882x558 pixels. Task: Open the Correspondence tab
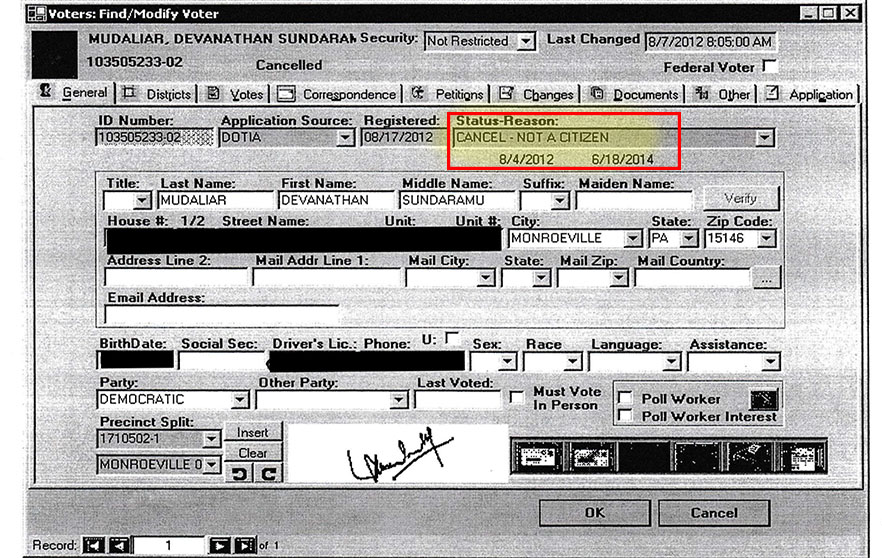click(336, 94)
